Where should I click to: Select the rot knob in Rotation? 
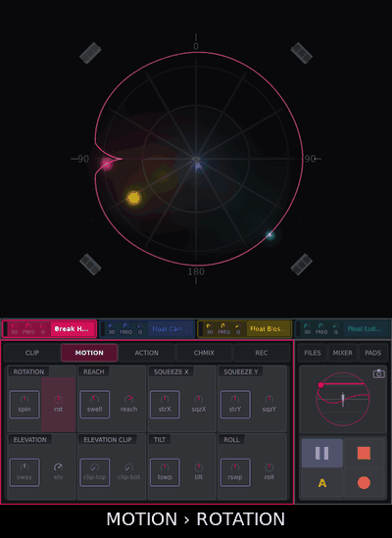coord(59,404)
